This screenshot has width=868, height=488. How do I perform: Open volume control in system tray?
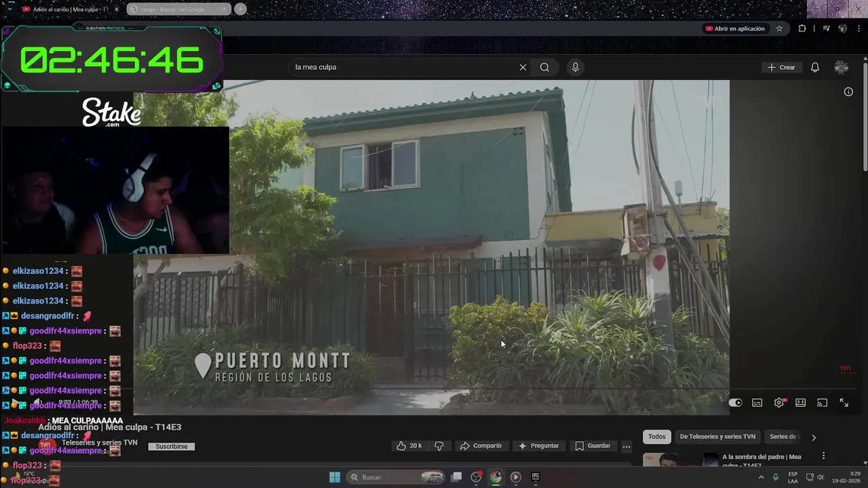click(821, 477)
